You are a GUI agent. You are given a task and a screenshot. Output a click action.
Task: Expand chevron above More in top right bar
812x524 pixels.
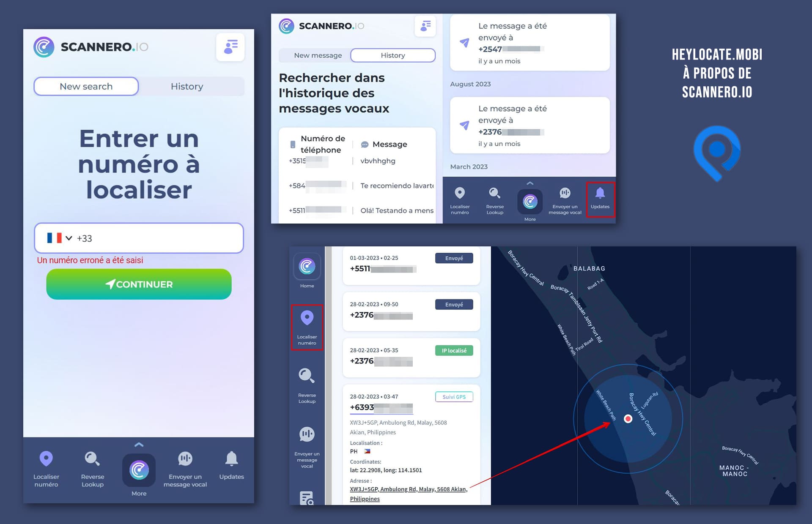pos(530,183)
